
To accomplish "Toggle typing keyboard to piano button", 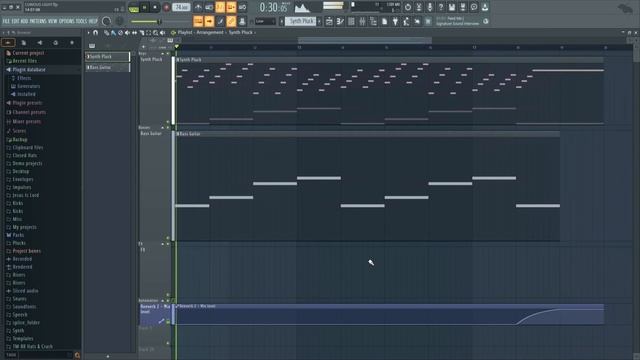I will point(198,21).
